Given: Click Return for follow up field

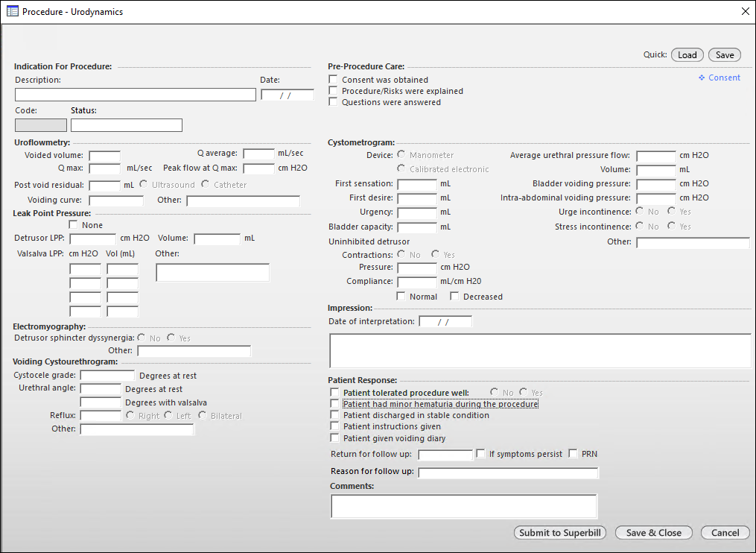Looking at the screenshot, I should 445,455.
